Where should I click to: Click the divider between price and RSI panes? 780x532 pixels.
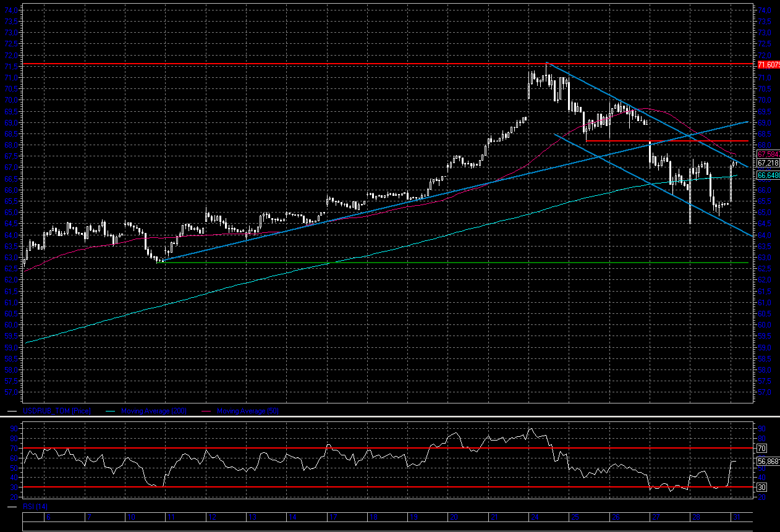pyautogui.click(x=386, y=418)
